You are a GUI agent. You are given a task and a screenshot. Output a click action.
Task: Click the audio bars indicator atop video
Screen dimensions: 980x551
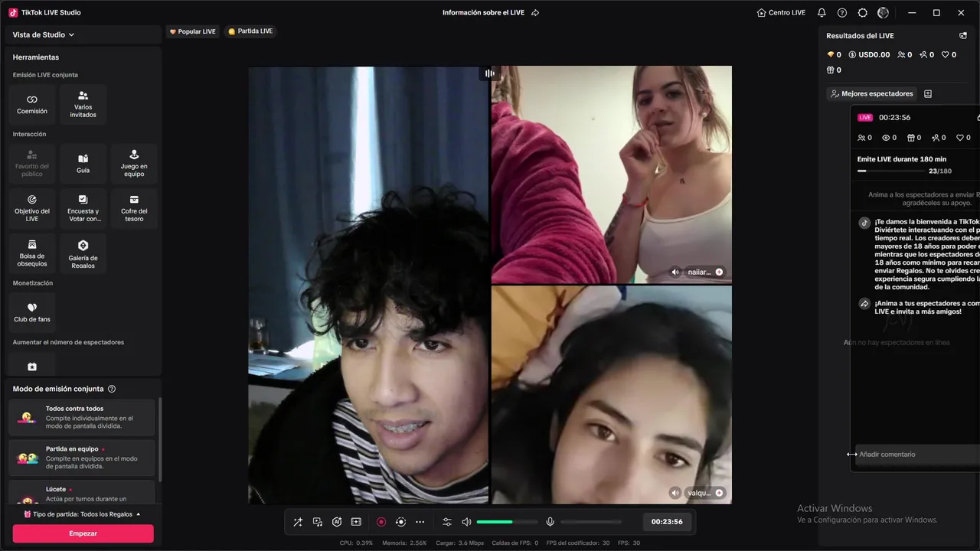(x=490, y=73)
